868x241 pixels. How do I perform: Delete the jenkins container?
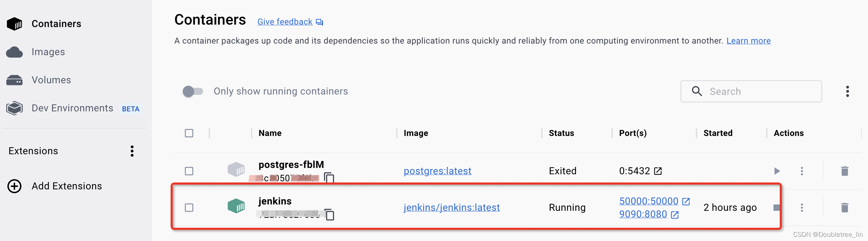[845, 208]
